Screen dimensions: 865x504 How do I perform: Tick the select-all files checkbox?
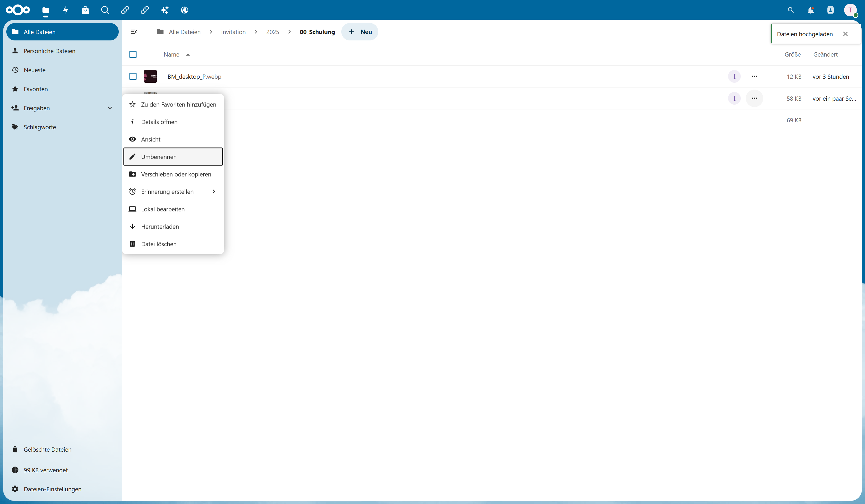(x=133, y=54)
